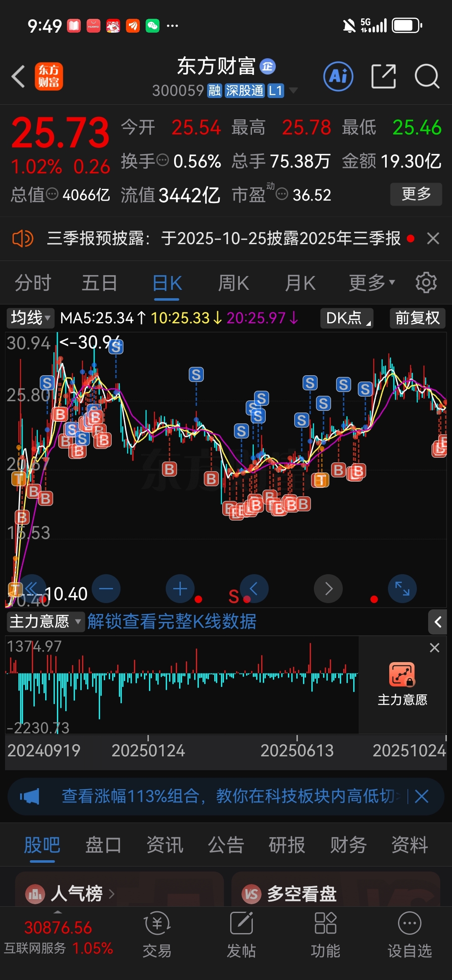Open the 资讯 tab
Screen dimensions: 452x980
point(165,845)
